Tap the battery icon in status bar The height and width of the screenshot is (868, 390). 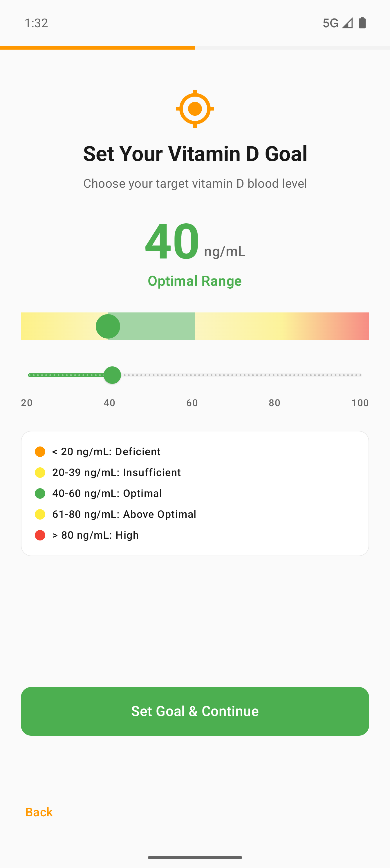coord(362,23)
